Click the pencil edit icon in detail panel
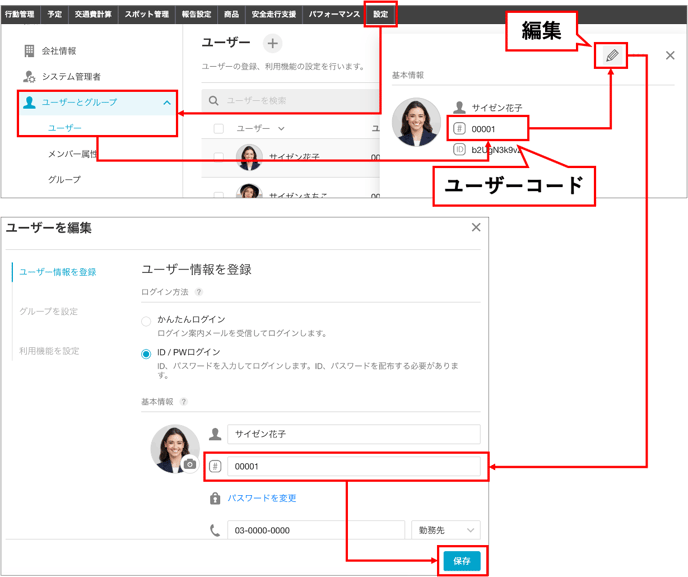688x577 pixels. (x=612, y=55)
